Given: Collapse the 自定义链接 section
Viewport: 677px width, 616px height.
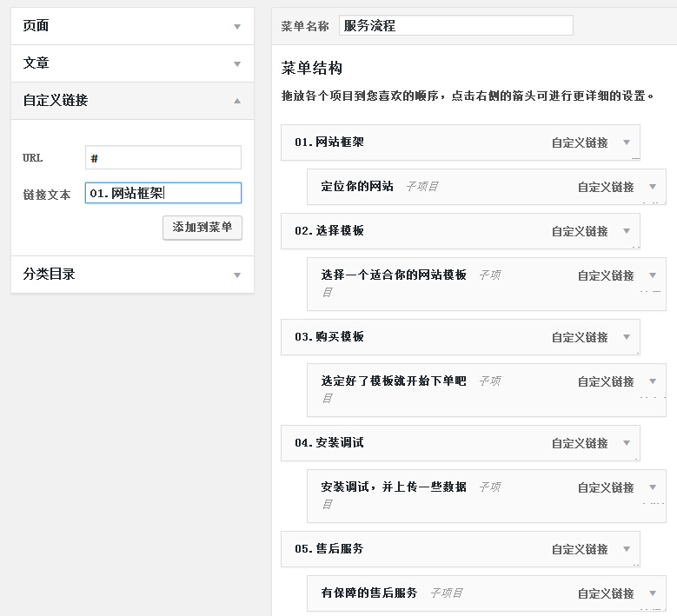Looking at the screenshot, I should point(236,101).
